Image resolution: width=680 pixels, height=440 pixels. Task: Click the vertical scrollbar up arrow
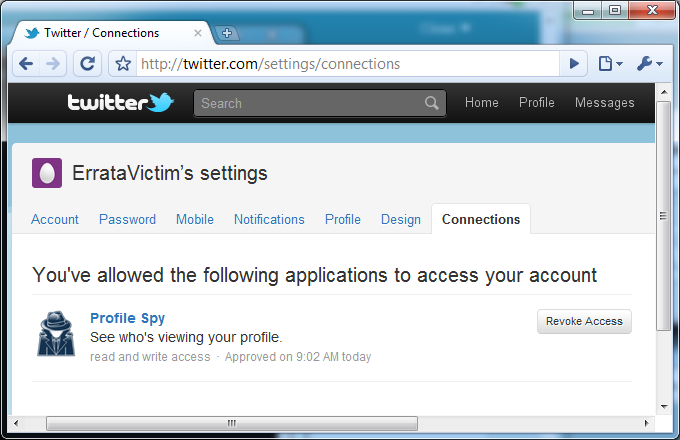664,92
